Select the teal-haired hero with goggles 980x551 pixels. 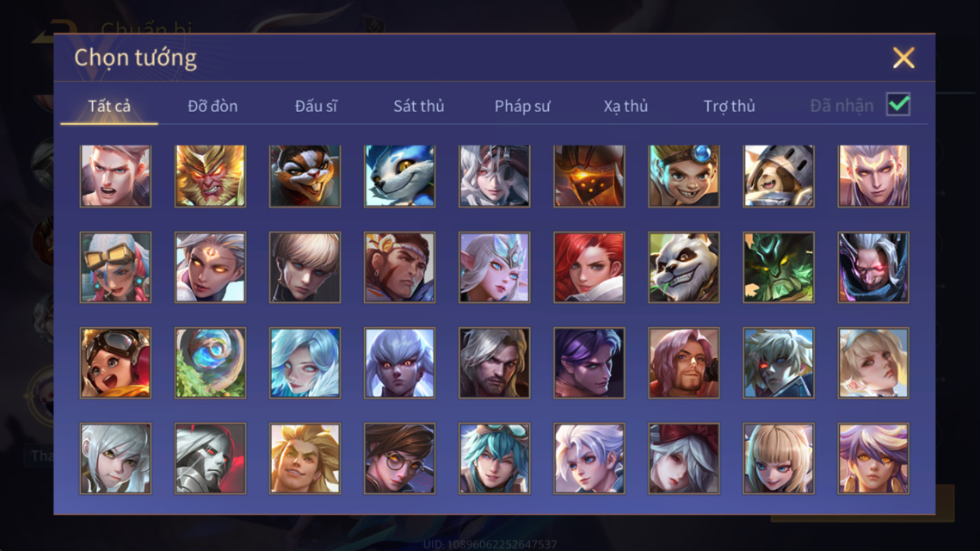495,458
